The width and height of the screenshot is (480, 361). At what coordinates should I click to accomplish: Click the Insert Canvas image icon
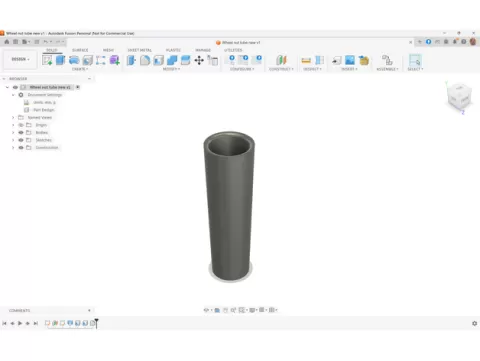[350, 60]
